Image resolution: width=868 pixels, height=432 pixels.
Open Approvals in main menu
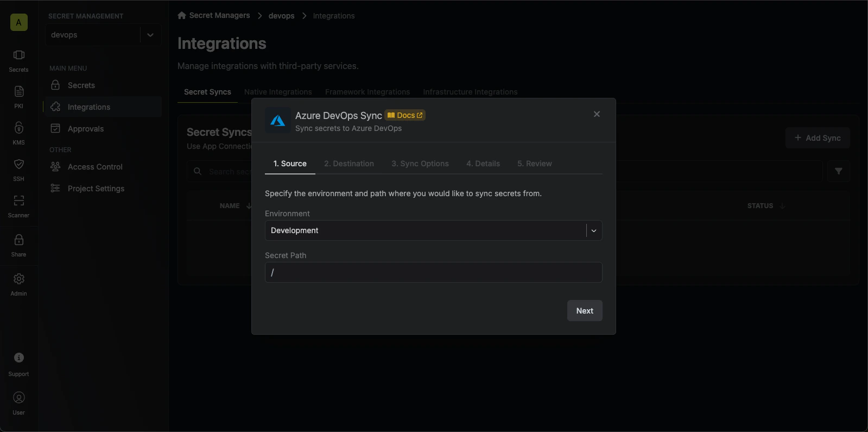(103, 129)
